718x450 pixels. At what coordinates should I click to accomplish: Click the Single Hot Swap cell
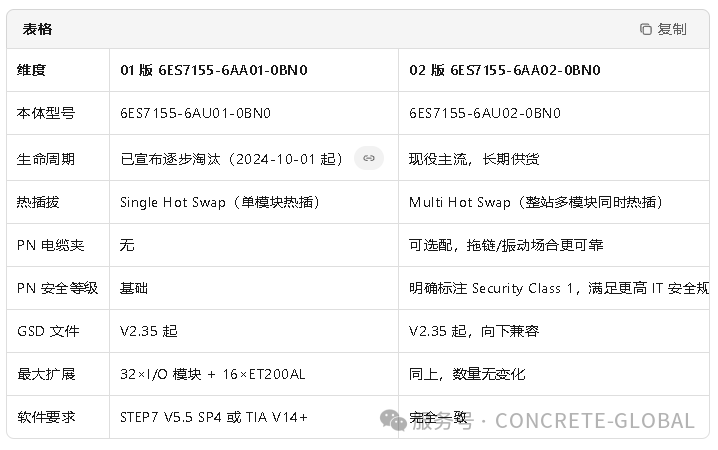pos(220,202)
